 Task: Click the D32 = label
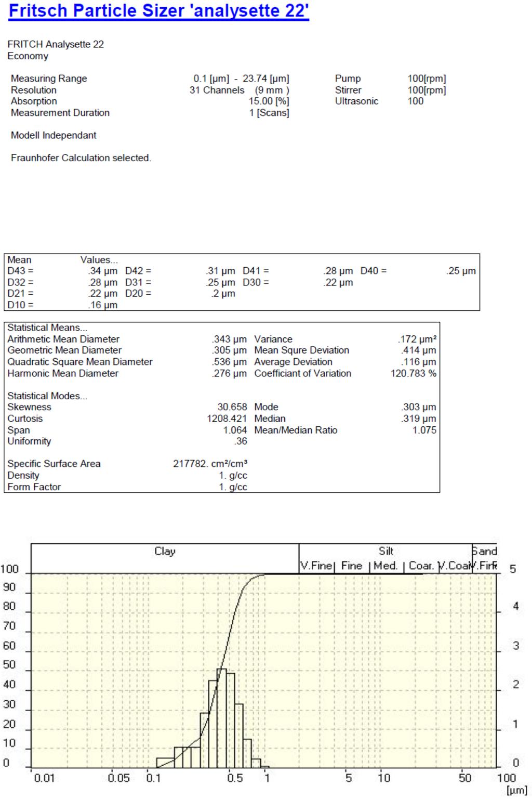click(20, 282)
